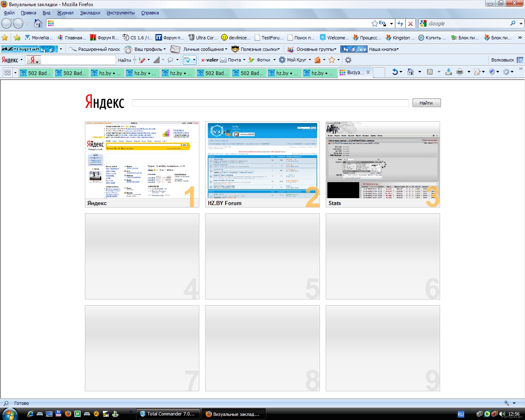
Task: Click the Yandex bar settings gear
Action: point(348,60)
